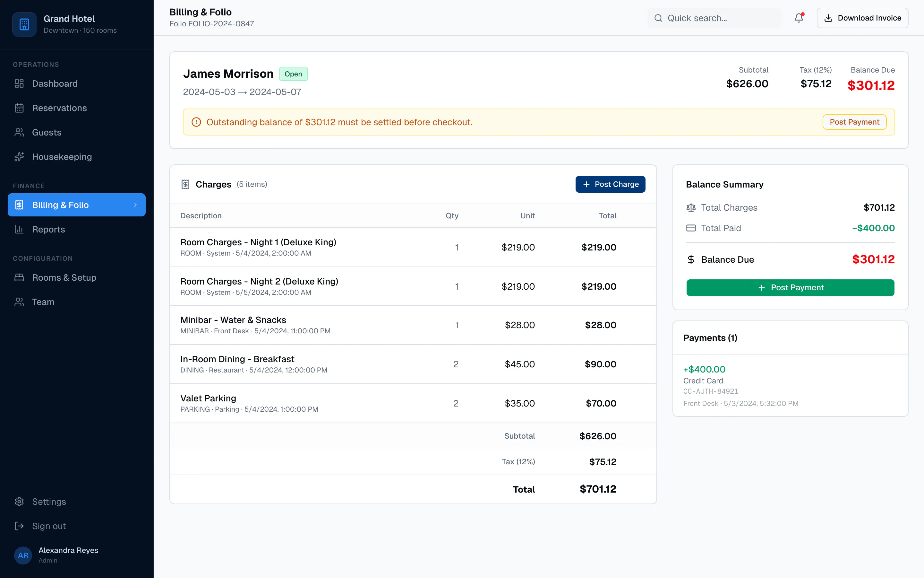This screenshot has height=578, width=924.
Task: Download the invoice
Action: [862, 18]
